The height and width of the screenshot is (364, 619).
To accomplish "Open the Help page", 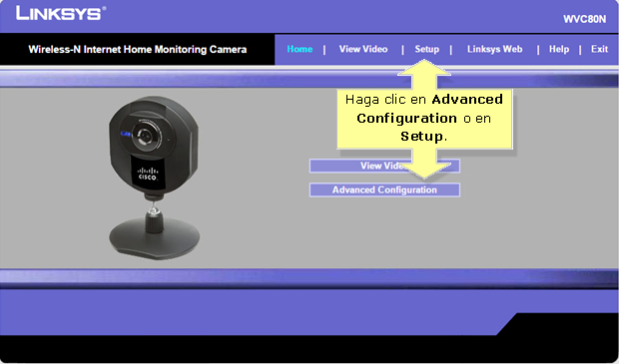I will (x=559, y=49).
